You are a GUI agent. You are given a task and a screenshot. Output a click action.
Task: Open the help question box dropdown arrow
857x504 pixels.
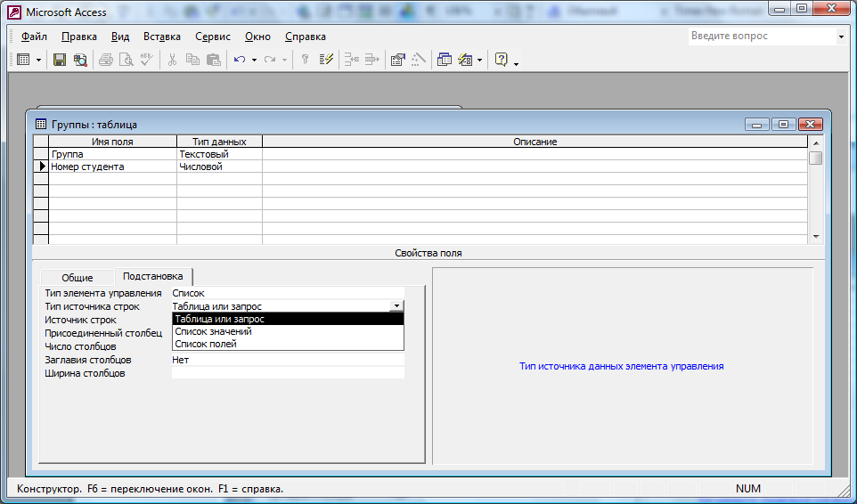pyautogui.click(x=841, y=37)
